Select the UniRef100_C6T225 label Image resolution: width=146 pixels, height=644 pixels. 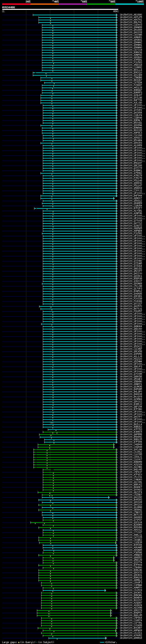click(x=131, y=537)
